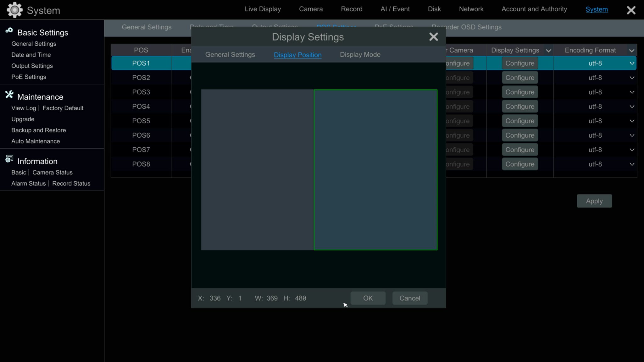Click the Information sidebar icon
644x362 pixels.
[x=9, y=159]
